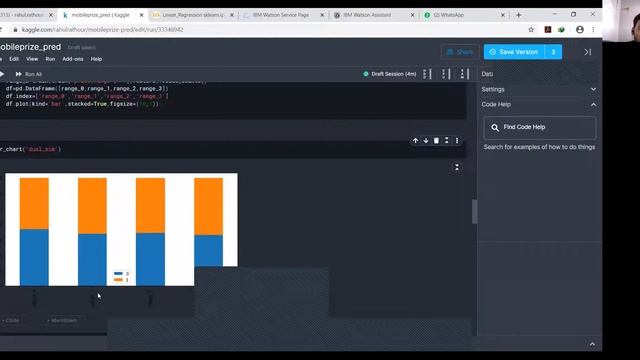This screenshot has width=640, height=360.
Task: Open the cell's more options menu
Action: (x=457, y=140)
